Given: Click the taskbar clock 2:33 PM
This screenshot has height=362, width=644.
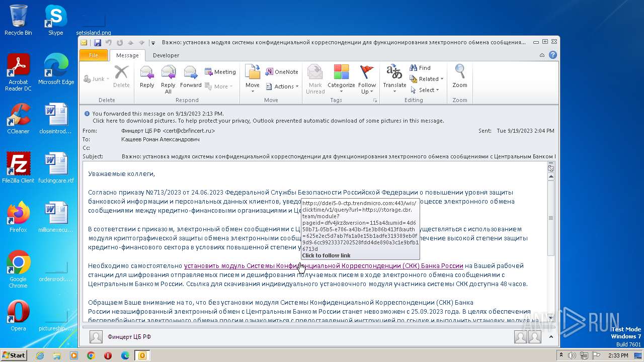Looking at the screenshot, I should click(618, 355).
